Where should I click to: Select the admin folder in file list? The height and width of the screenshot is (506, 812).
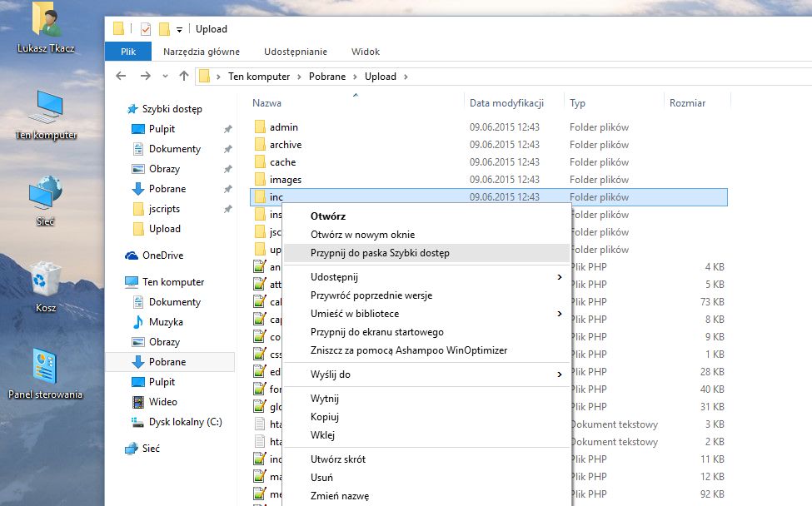284,127
